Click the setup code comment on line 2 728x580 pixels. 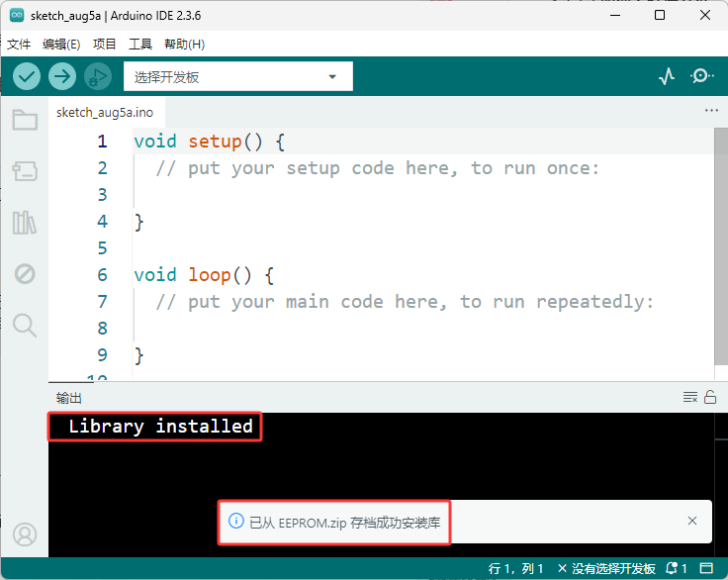[378, 168]
